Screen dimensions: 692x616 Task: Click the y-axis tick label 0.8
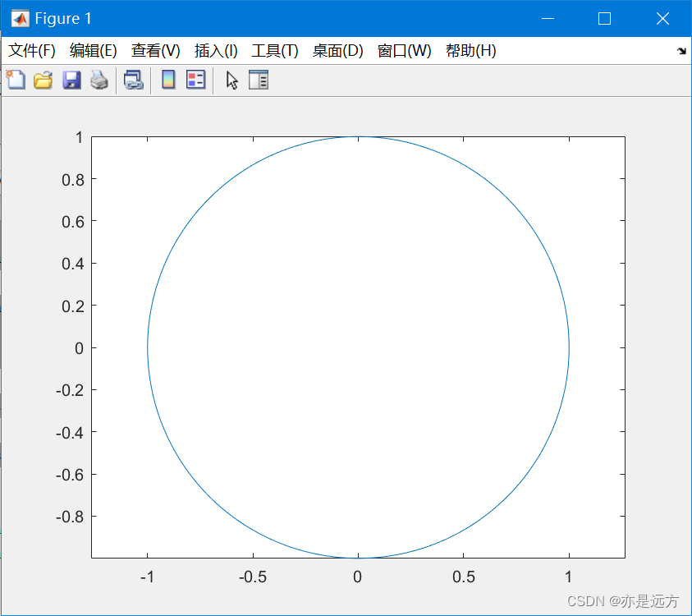tap(73, 180)
